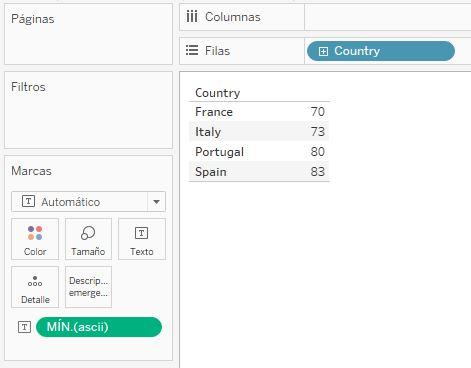Screen dimensions: 471x368
Task: Expand the plus icon on Country pill
Action: [323, 51]
